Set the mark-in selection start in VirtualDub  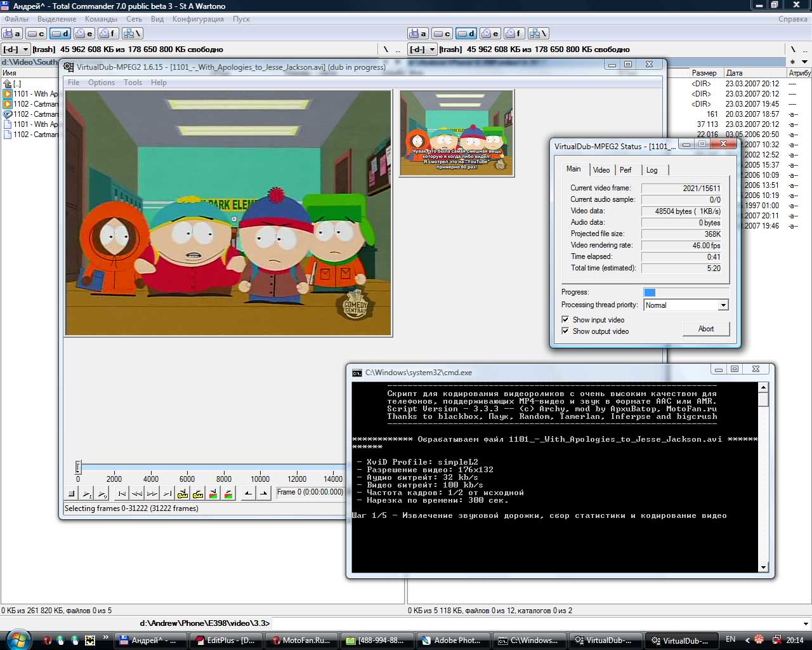248,493
